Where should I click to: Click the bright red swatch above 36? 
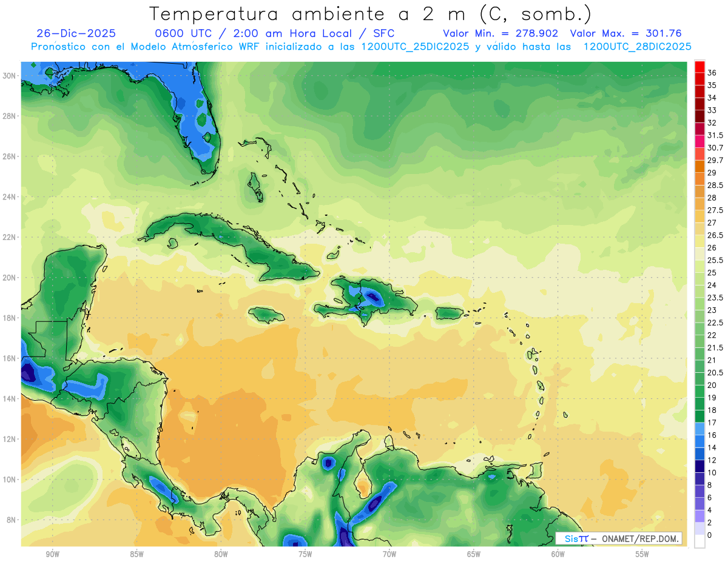699,67
